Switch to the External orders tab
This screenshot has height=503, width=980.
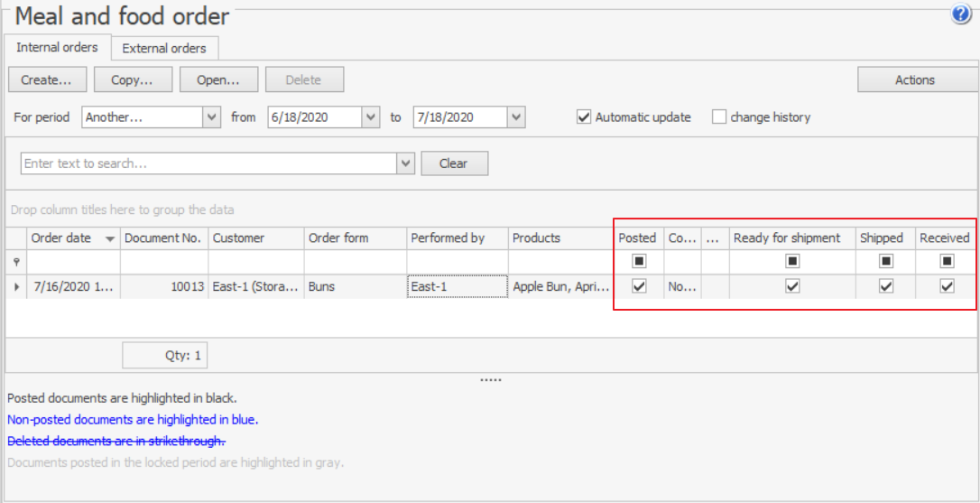point(164,49)
